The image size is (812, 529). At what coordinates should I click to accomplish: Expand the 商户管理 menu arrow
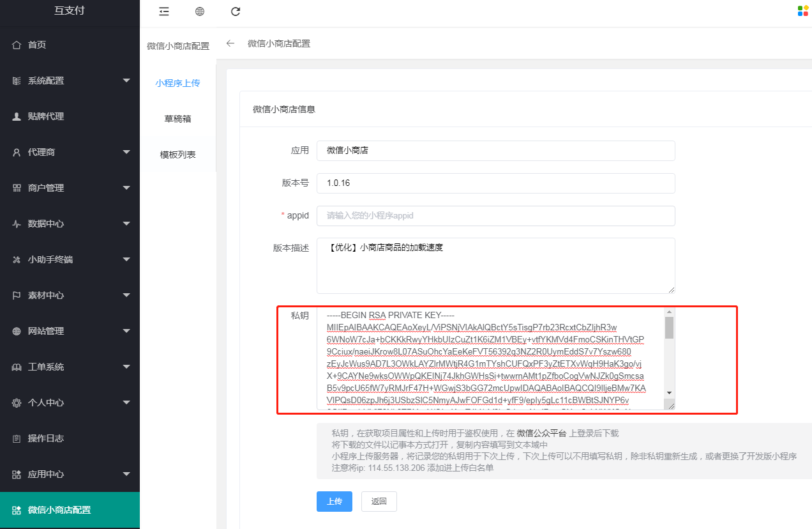(126, 188)
